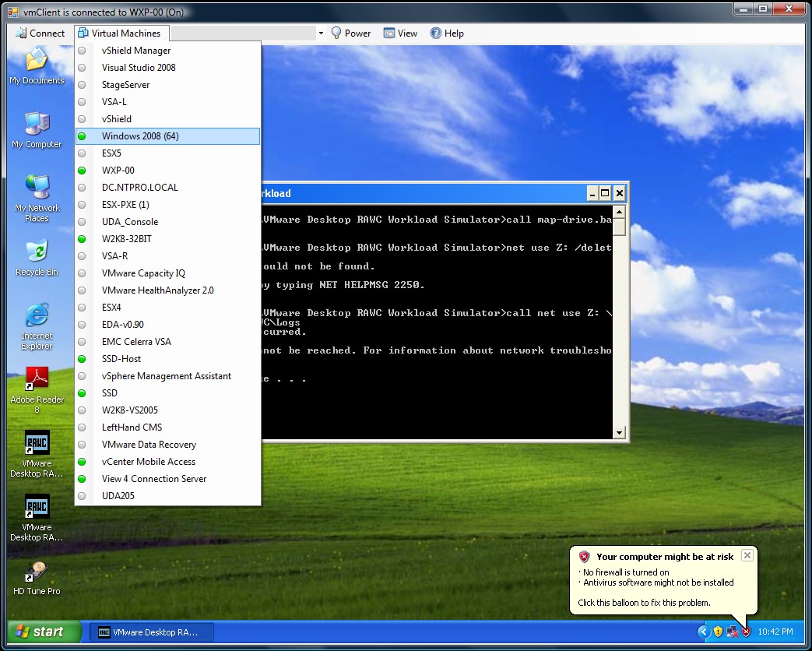Select the SSD-Host virtual machine

(168, 358)
